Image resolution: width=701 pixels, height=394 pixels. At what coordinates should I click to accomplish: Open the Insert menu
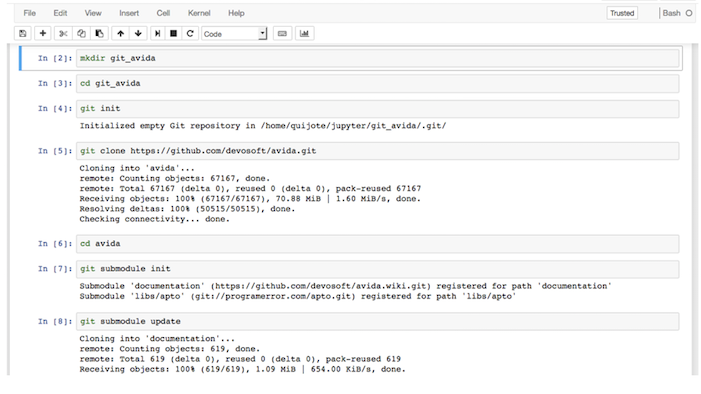129,13
